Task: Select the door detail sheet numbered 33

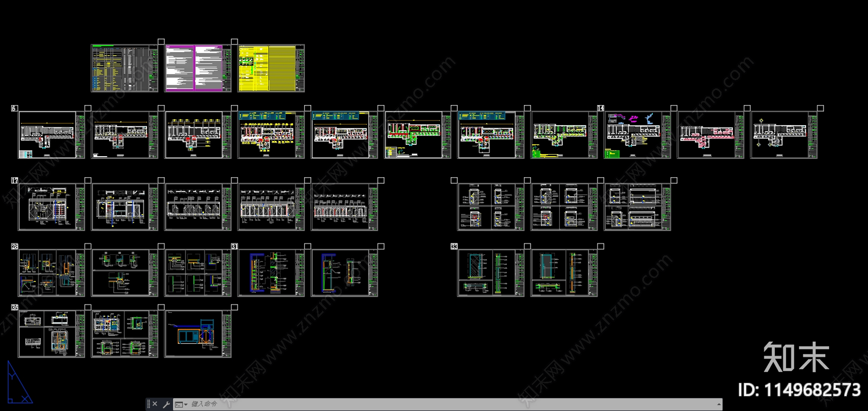Action: tap(491, 273)
